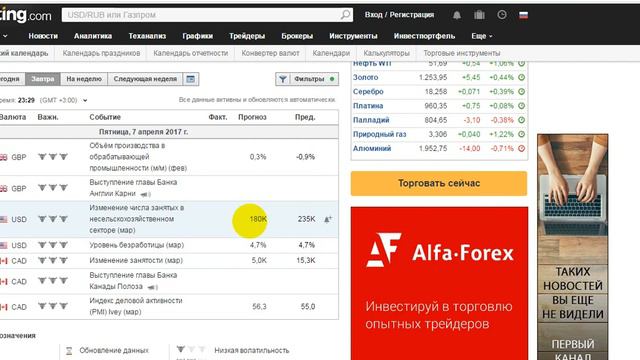The height and width of the screenshot is (360, 640).
Task: Expand the Еще menu
Action: tap(482, 36)
